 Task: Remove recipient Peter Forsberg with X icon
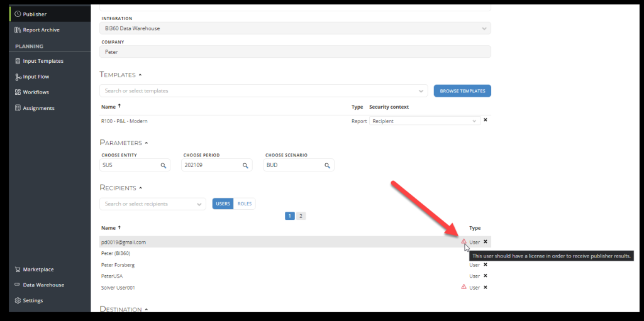coord(485,264)
